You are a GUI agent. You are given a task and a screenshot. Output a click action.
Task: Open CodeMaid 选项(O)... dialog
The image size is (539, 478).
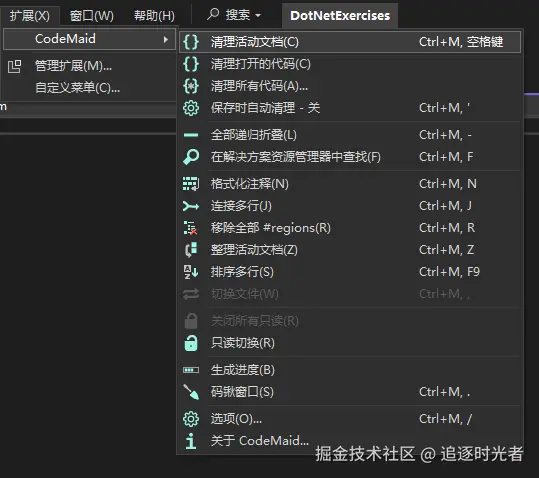pyautogui.click(x=351, y=419)
